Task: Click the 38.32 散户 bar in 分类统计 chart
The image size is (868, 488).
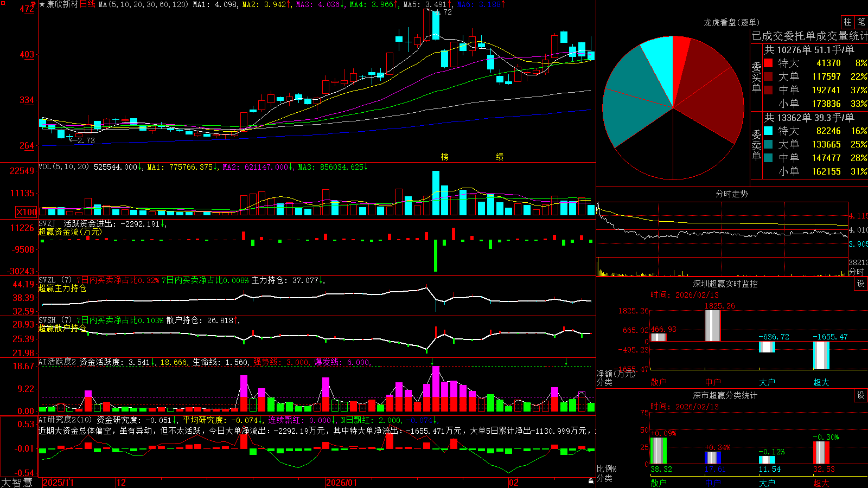Action: point(659,451)
